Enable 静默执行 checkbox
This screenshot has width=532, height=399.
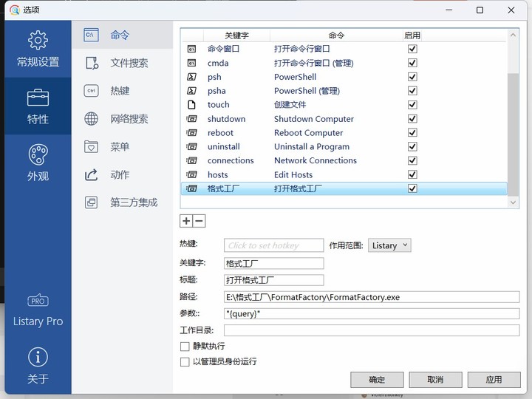pos(185,346)
